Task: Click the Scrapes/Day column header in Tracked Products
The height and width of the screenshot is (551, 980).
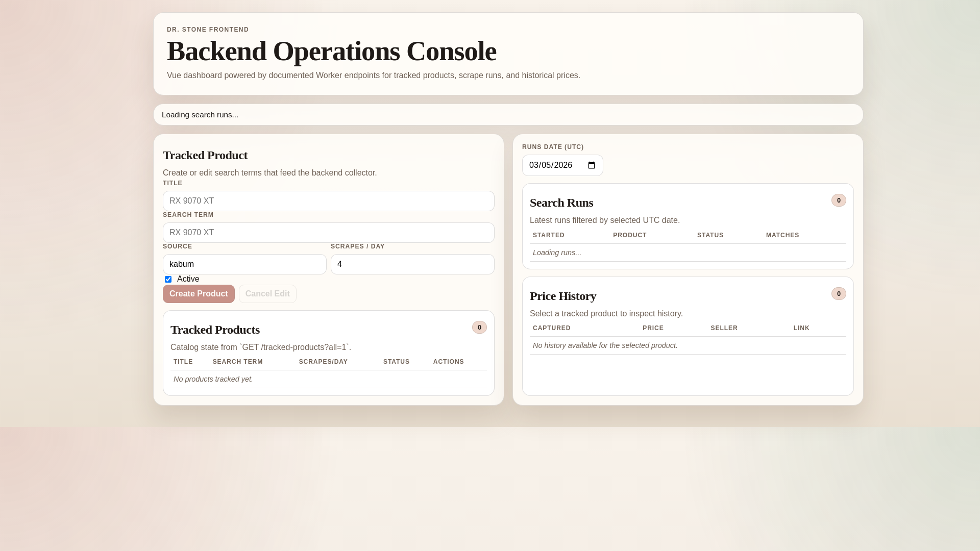Action: click(323, 362)
